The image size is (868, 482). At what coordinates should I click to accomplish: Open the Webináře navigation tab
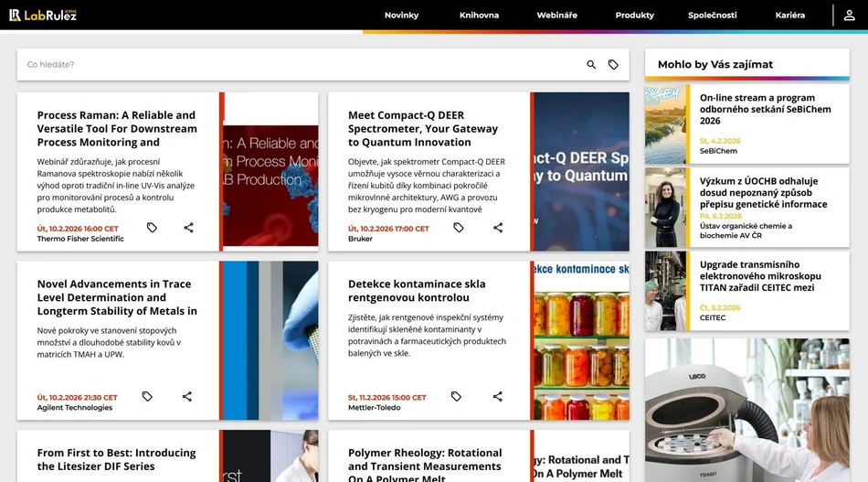tap(556, 16)
